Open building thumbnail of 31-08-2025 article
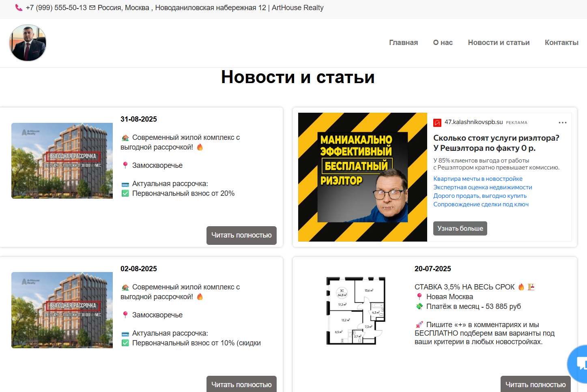This screenshot has height=392, width=587. pos(62,161)
